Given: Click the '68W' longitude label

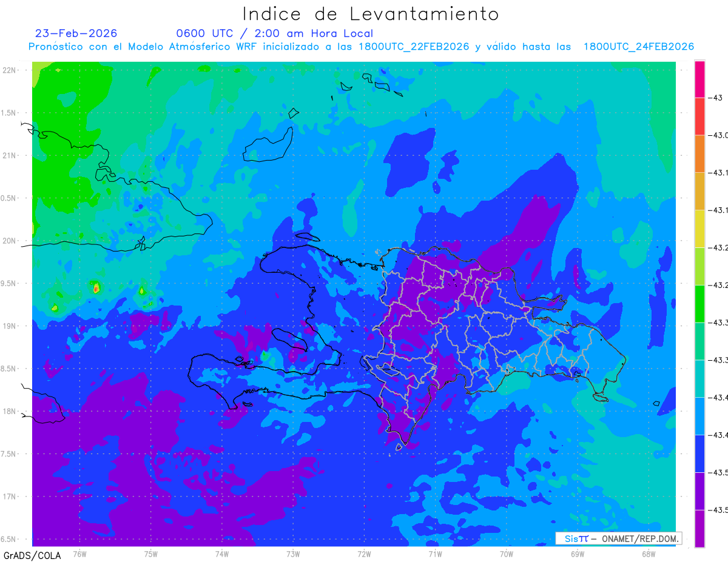Looking at the screenshot, I should 649,554.
